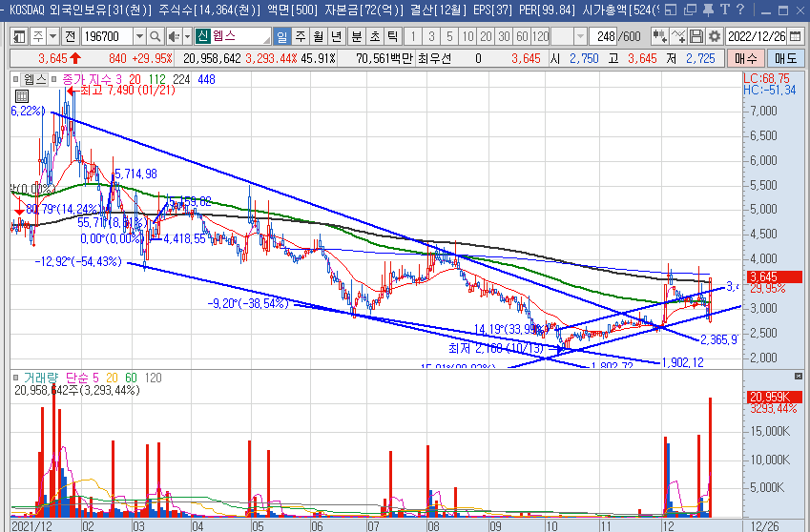Open the custom interval dropdown arrow
This screenshot has width=810, height=532.
pos(580,36)
